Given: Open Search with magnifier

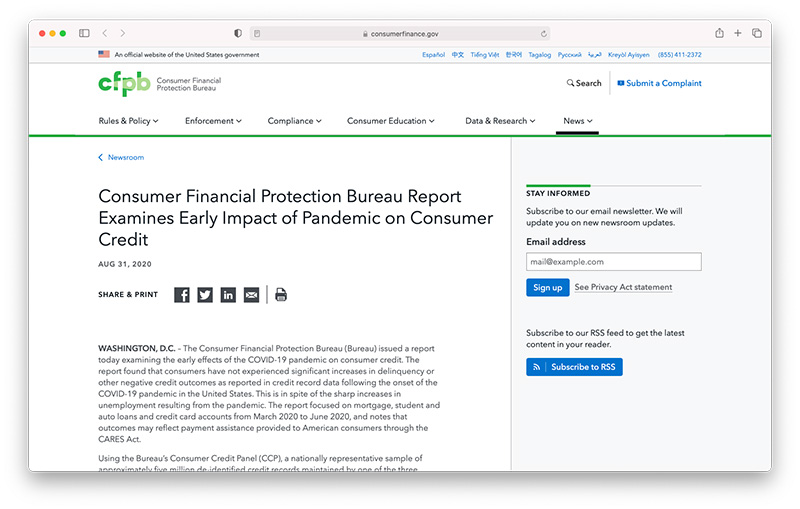Looking at the screenshot, I should [x=584, y=83].
